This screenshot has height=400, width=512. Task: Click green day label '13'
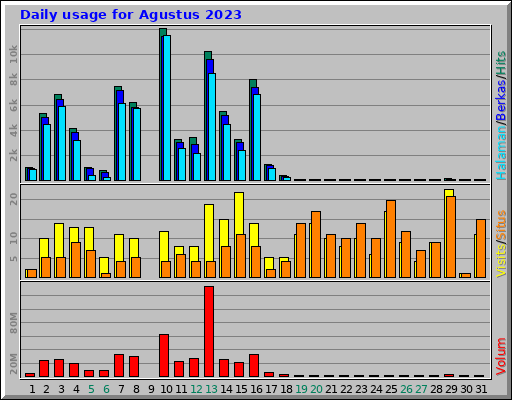[211, 389]
